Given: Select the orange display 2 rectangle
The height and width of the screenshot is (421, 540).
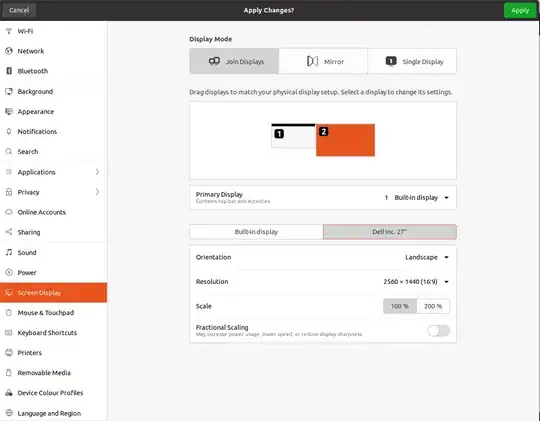Looking at the screenshot, I should 345,140.
